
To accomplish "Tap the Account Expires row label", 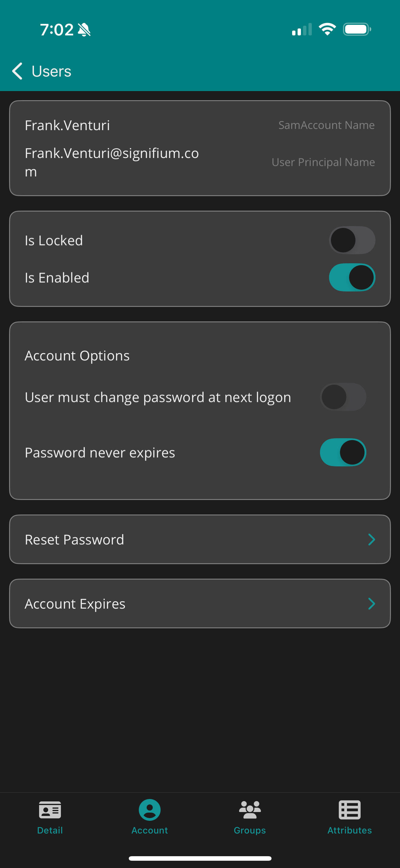I will point(75,604).
